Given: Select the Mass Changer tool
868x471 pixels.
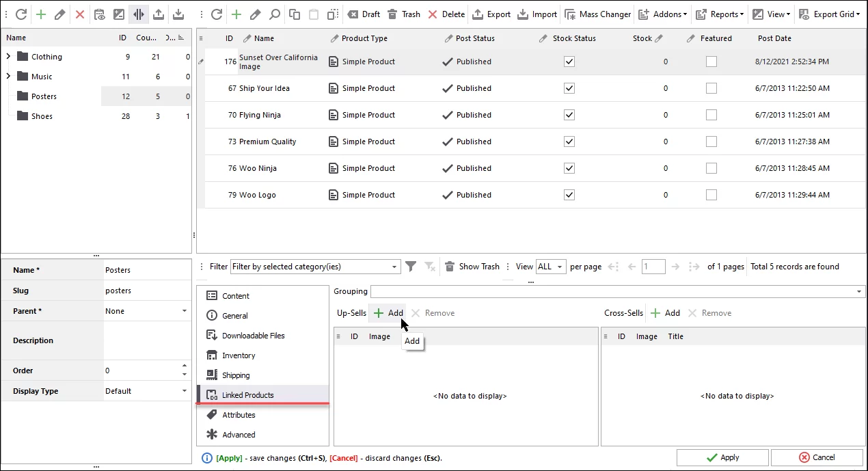Looking at the screenshot, I should [597, 14].
